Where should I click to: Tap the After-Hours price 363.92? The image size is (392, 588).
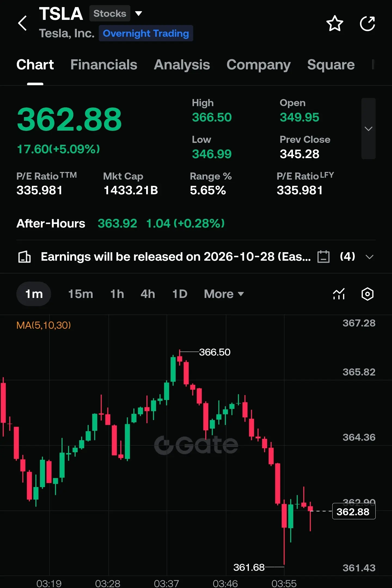[117, 223]
